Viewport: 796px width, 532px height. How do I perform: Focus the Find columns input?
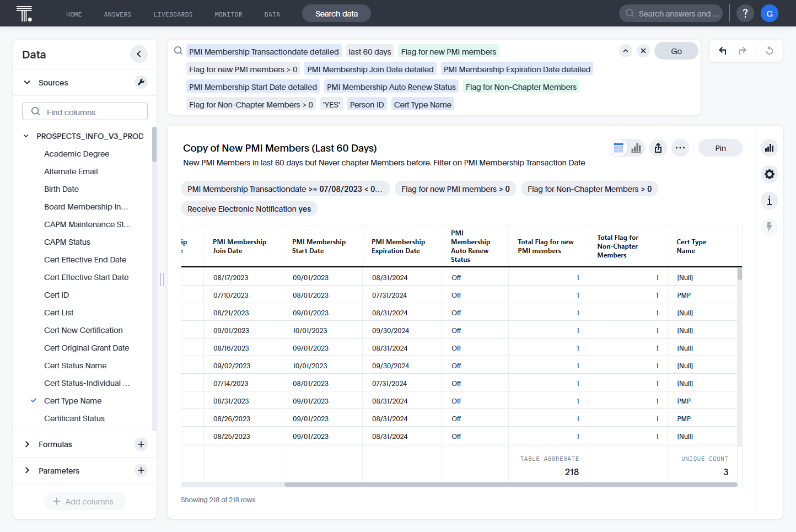coord(85,111)
